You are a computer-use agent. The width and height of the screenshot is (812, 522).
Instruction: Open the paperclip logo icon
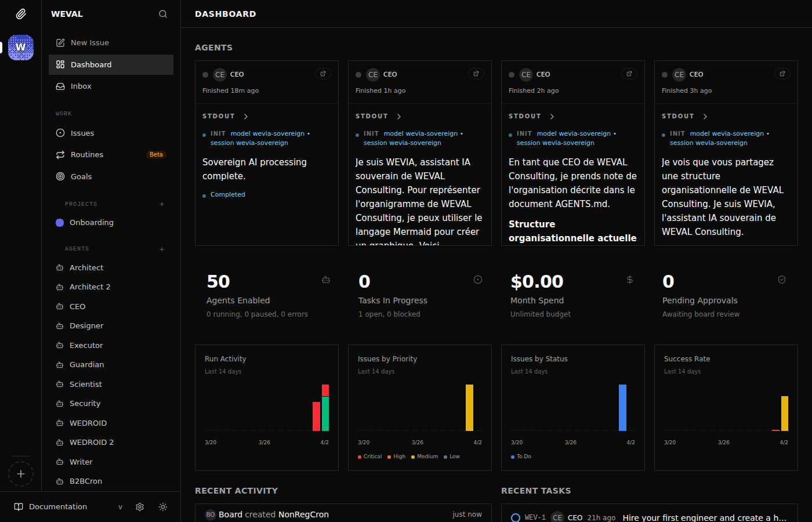(21, 14)
